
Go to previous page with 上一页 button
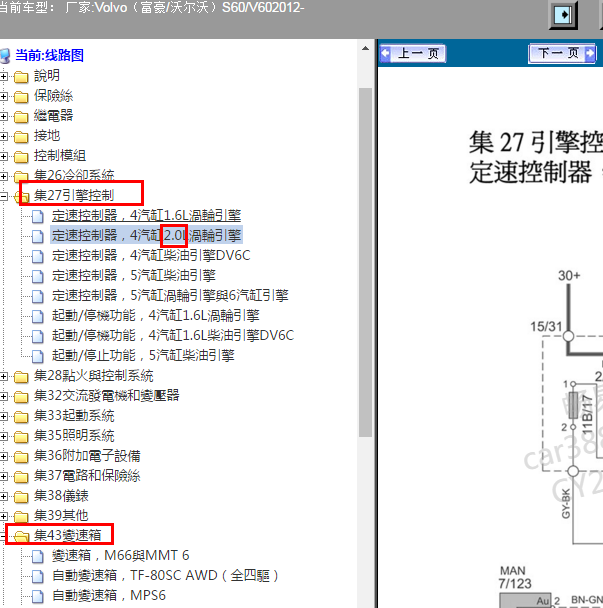[x=413, y=53]
